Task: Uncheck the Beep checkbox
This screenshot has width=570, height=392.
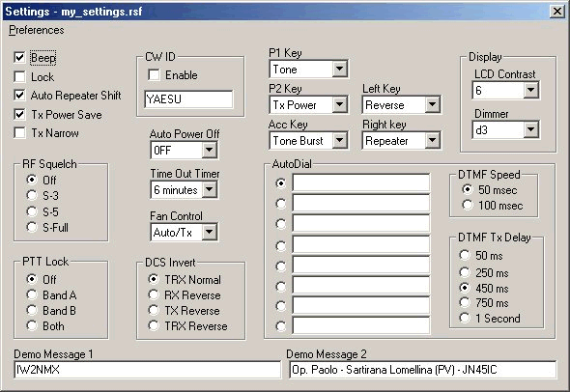Action: click(x=19, y=57)
